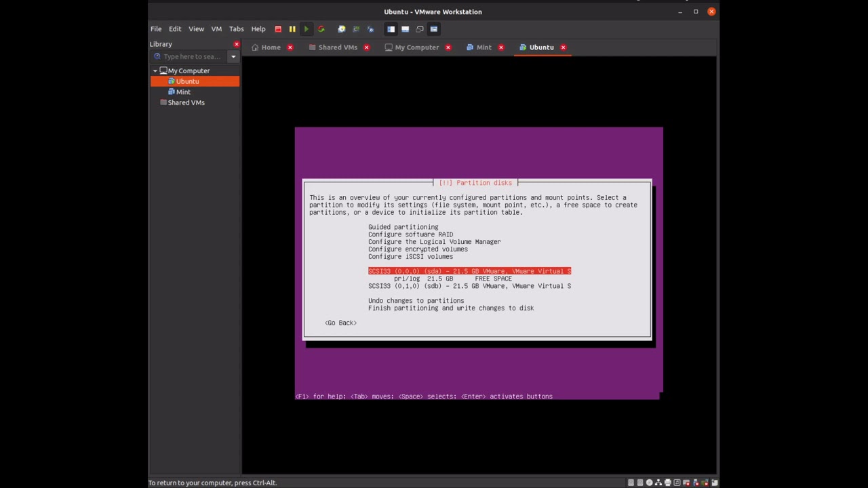Open the snapshot manager toolbar icon
This screenshot has height=488, width=868.
click(x=370, y=29)
